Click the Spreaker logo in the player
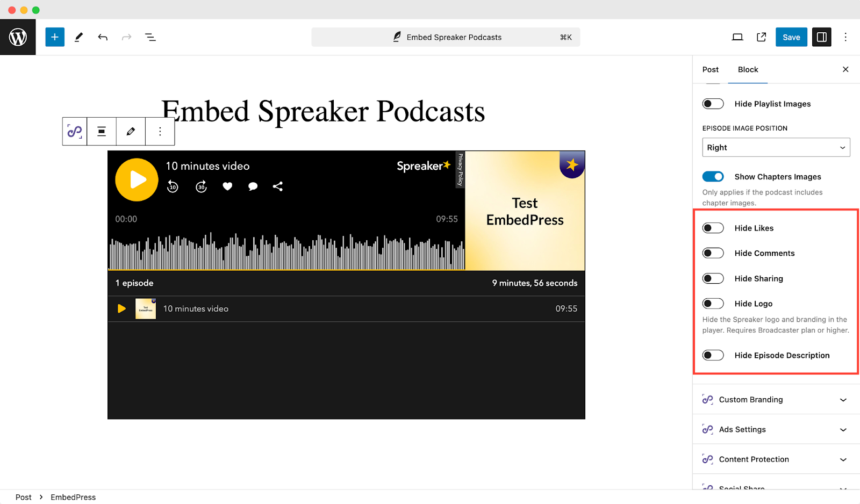This screenshot has height=504, width=860. point(424,166)
